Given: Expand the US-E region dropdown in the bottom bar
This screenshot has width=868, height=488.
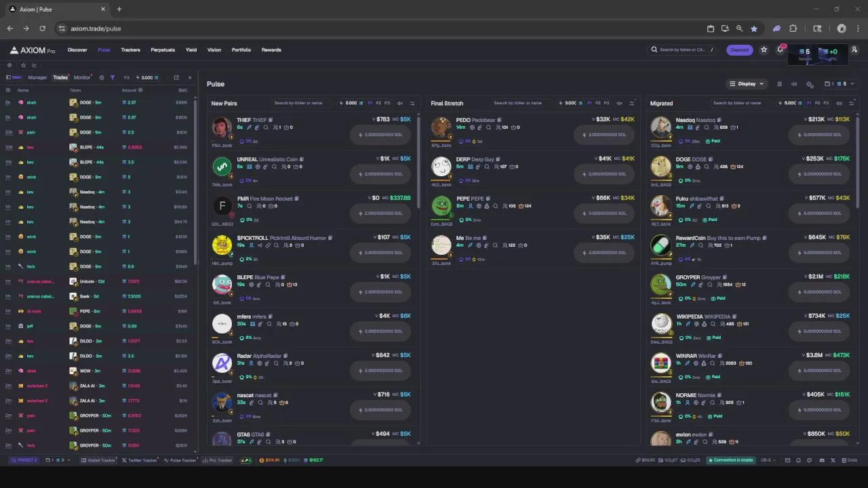Looking at the screenshot, I should (x=768, y=460).
